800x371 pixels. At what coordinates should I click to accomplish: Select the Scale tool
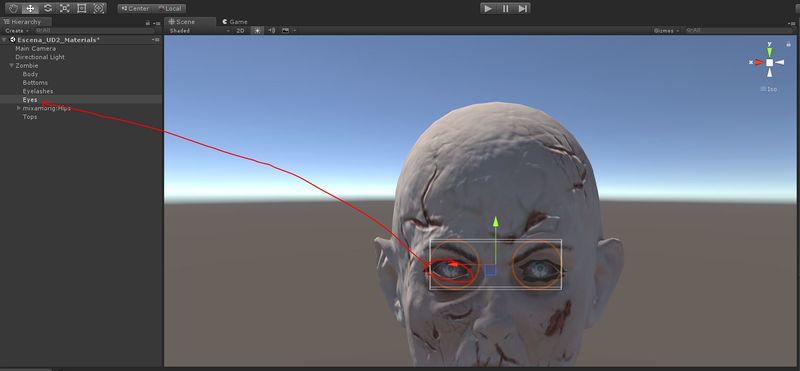click(64, 8)
